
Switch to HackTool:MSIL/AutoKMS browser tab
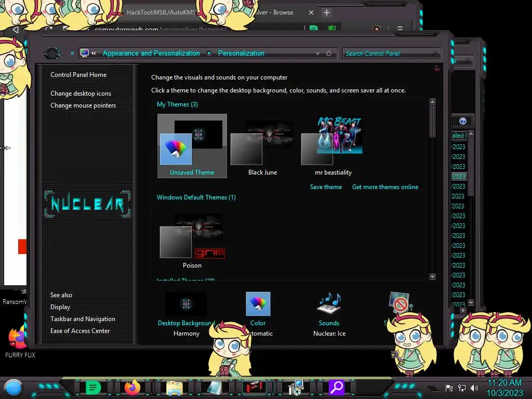point(161,12)
